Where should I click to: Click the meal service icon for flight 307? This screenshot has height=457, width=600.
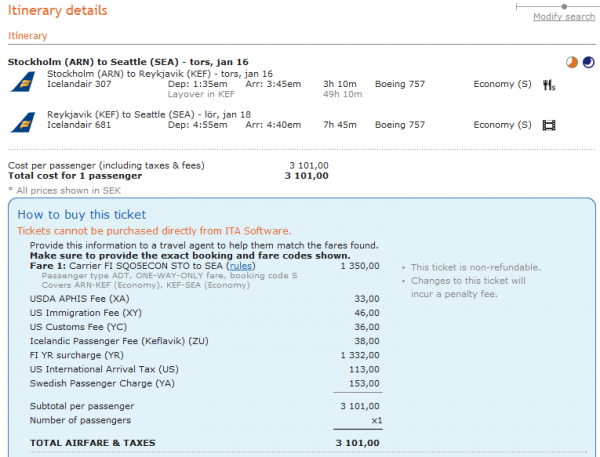click(548, 86)
